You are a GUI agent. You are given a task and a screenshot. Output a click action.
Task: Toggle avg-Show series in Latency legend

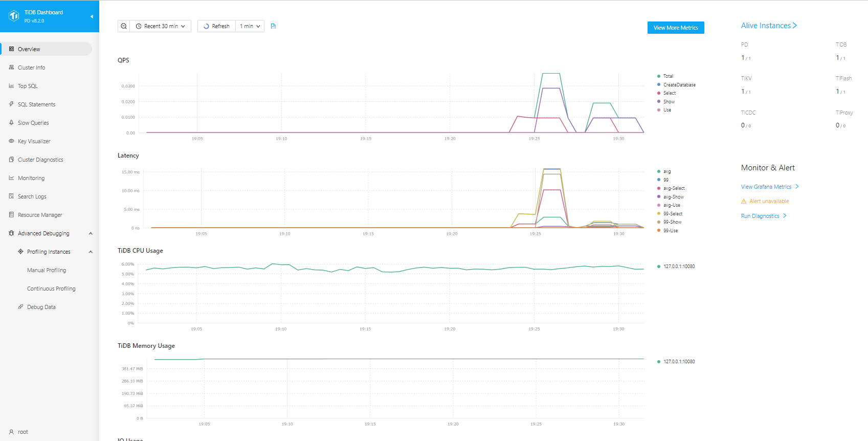tap(671, 197)
